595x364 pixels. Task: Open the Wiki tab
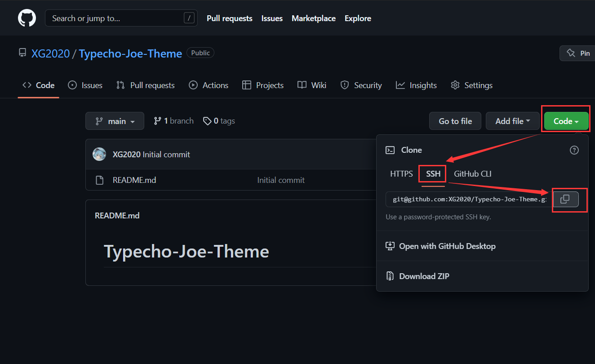click(312, 85)
